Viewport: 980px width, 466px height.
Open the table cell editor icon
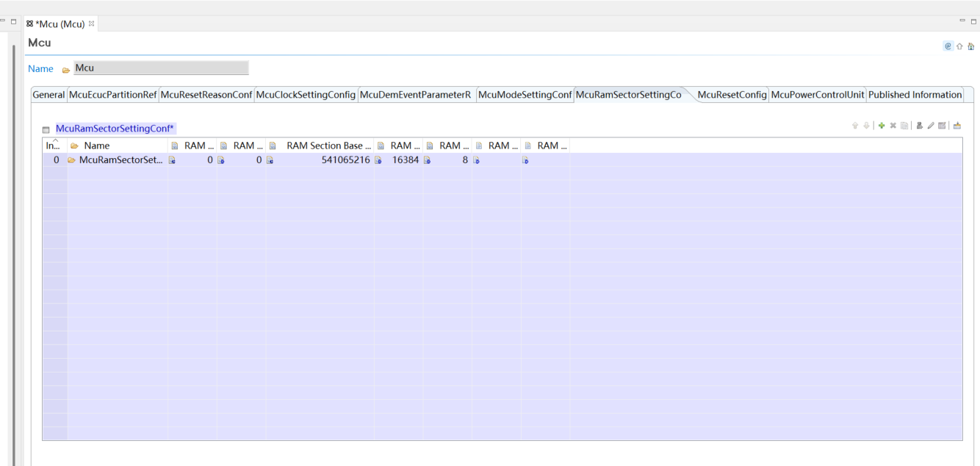(943, 125)
